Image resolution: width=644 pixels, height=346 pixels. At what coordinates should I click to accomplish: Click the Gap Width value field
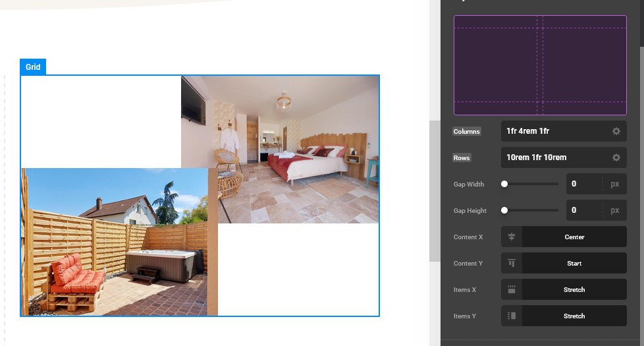tap(583, 184)
